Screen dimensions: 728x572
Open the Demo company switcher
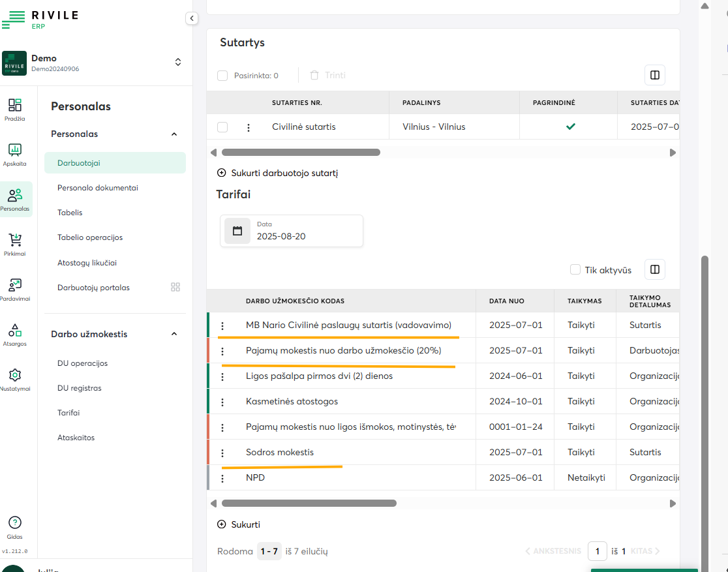[178, 63]
